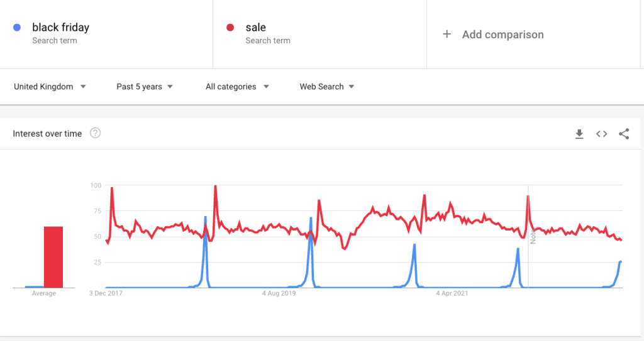Click the Add comparison button

(502, 35)
